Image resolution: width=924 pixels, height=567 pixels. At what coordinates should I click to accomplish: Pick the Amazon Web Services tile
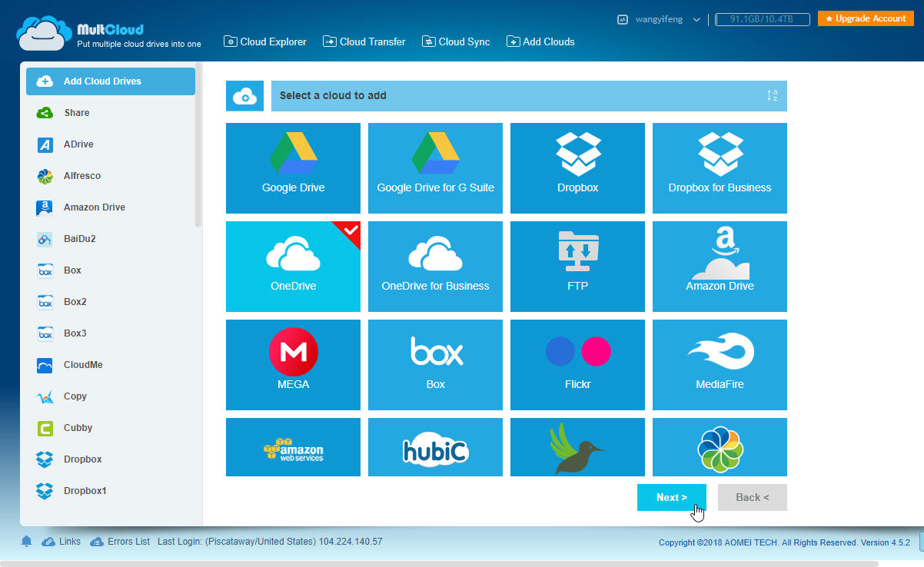point(293,447)
